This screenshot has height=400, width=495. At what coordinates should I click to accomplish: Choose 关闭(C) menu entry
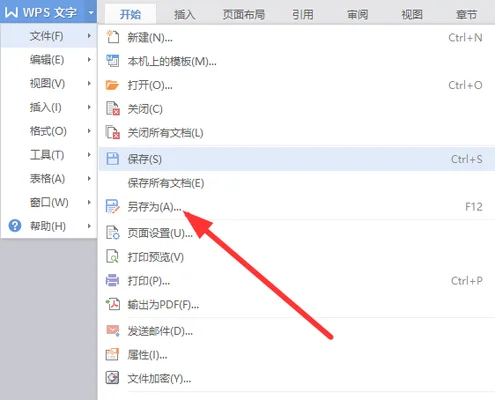[x=297, y=109]
